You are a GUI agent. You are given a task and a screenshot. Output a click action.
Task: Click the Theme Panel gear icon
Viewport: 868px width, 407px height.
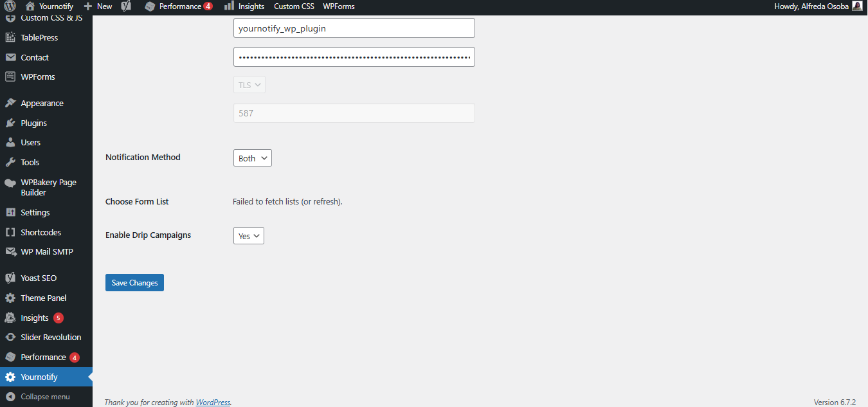click(10, 298)
